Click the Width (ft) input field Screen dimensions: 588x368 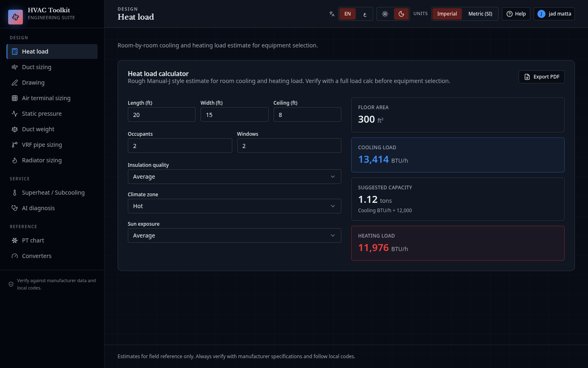tap(234, 114)
